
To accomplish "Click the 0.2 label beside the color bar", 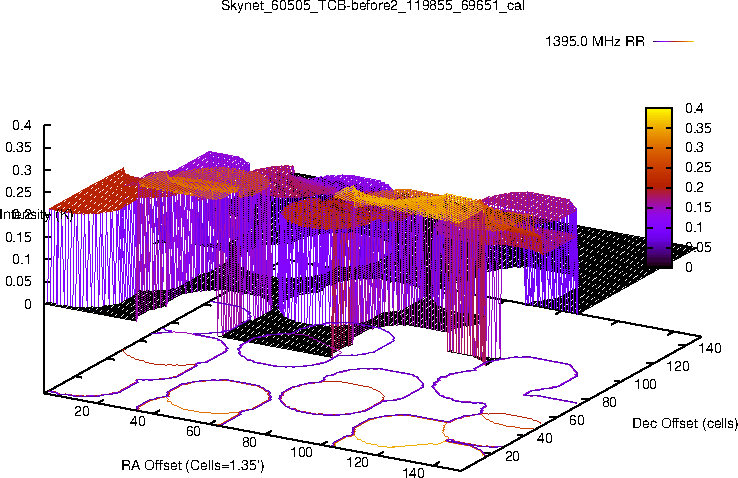I will [x=694, y=187].
